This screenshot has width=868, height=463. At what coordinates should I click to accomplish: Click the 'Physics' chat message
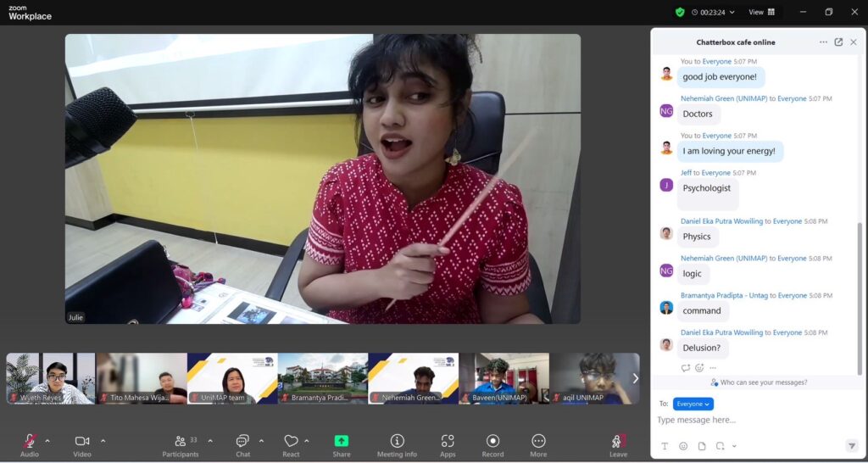pos(697,237)
